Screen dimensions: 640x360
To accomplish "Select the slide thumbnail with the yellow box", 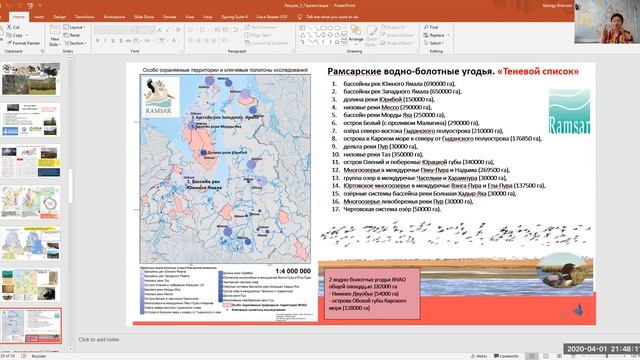I will pos(31,161).
